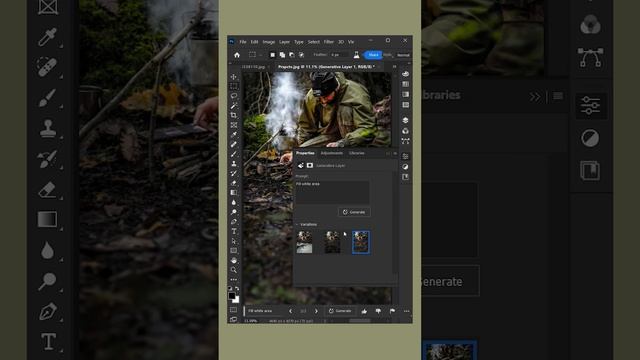Click thumbs up in the taskbar
Image resolution: width=640 pixels, height=360 pixels.
(364, 311)
